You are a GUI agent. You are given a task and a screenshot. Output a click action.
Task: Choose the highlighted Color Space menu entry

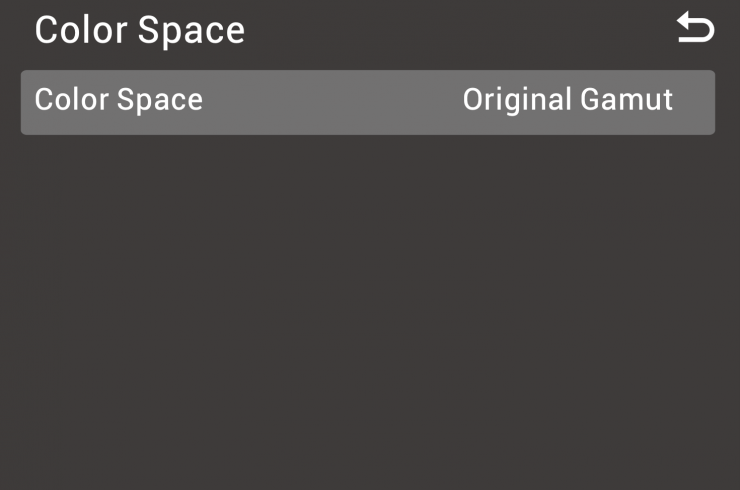tap(367, 101)
